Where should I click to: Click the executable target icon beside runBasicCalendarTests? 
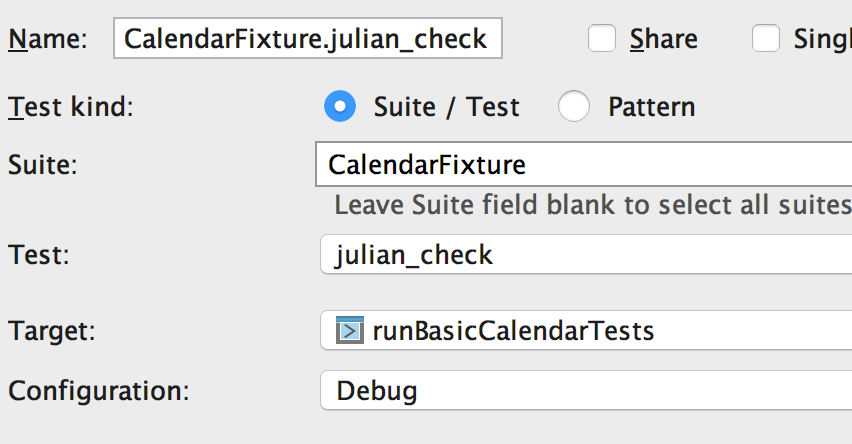(x=349, y=330)
